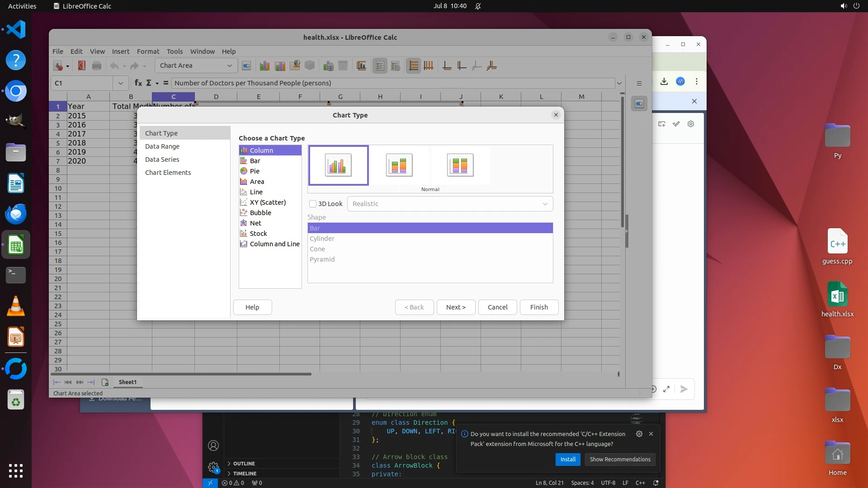This screenshot has width=868, height=488.
Task: Select the Stock chart type
Action: (258, 234)
